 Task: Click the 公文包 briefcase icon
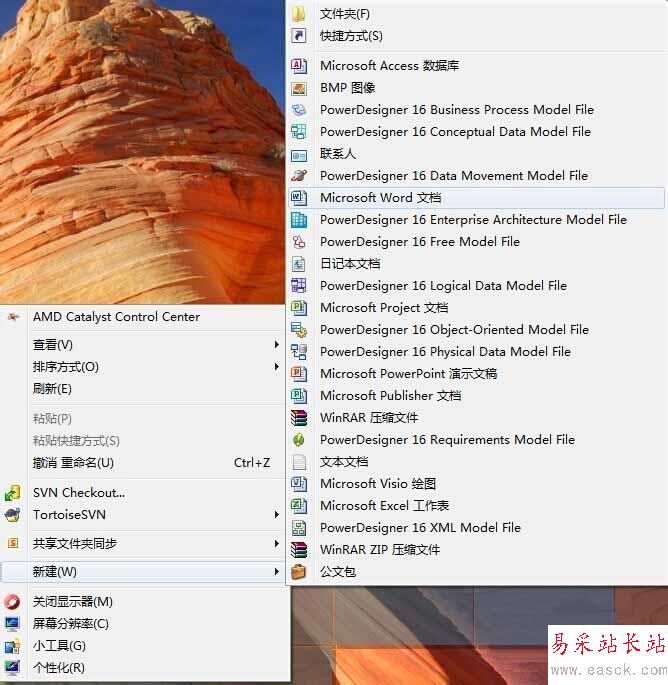(x=299, y=571)
